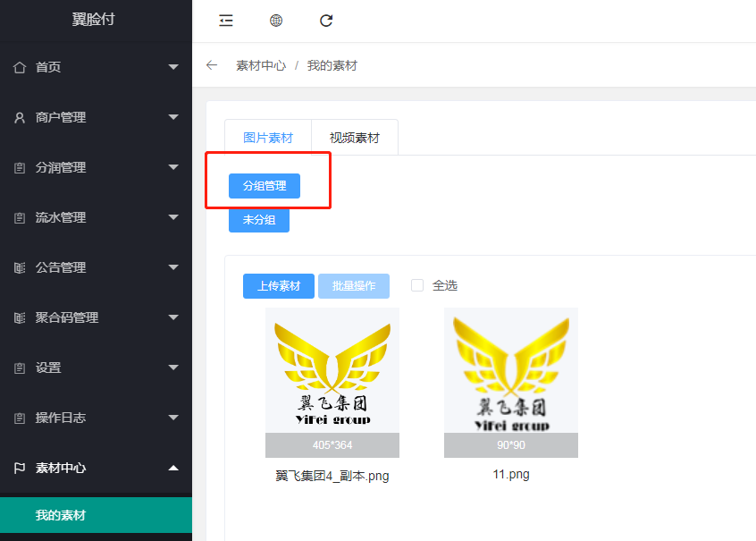The width and height of the screenshot is (756, 541).
Task: Go back using the breadcrumb arrow
Action: click(x=212, y=65)
